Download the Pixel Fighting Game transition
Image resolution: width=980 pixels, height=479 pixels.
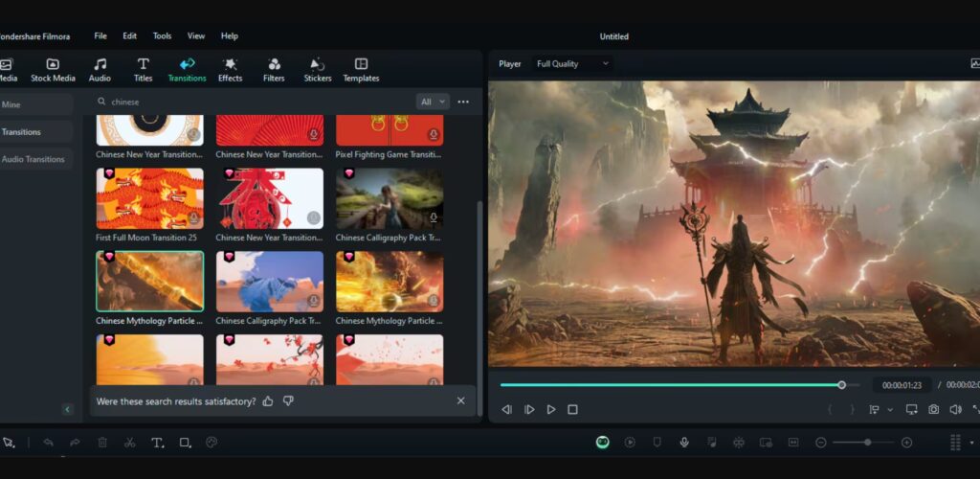(x=434, y=134)
